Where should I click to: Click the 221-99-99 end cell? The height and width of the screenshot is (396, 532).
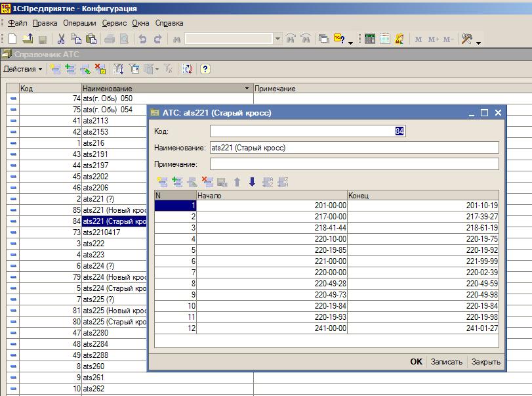click(423, 261)
